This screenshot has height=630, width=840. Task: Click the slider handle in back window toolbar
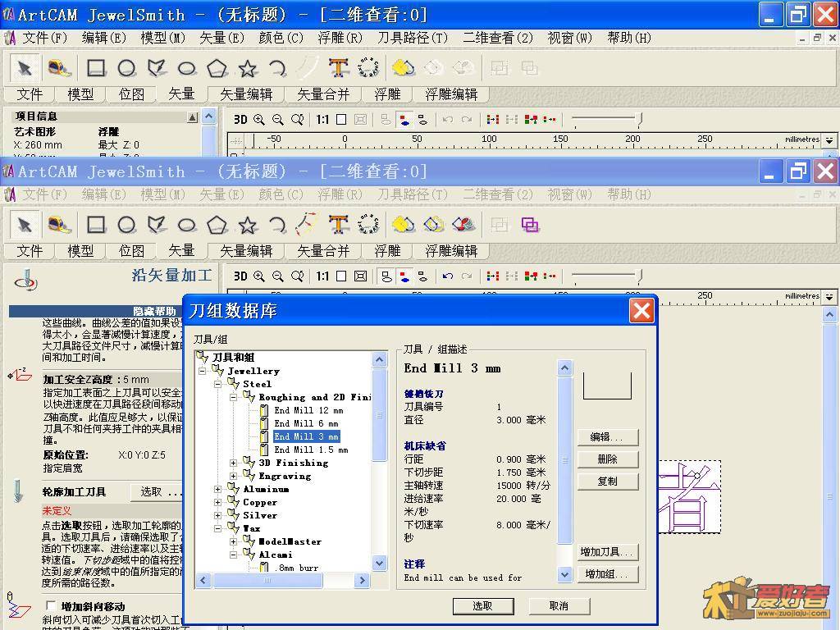pos(639,119)
